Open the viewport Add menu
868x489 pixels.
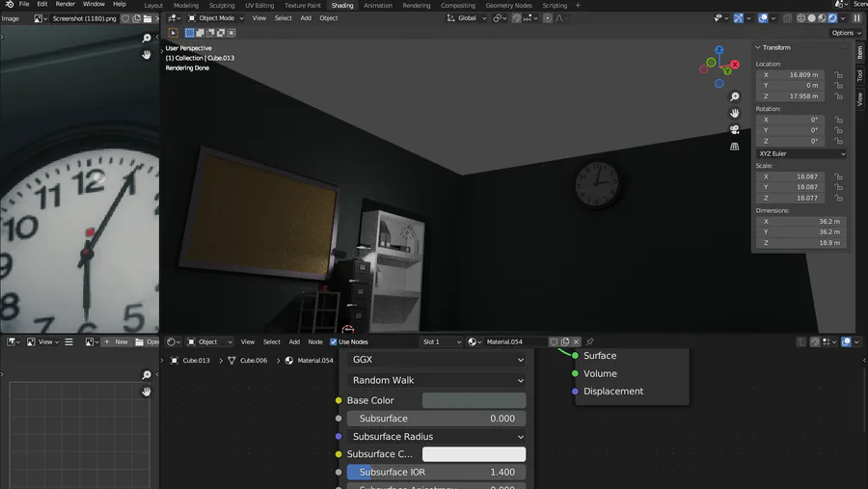coord(306,18)
